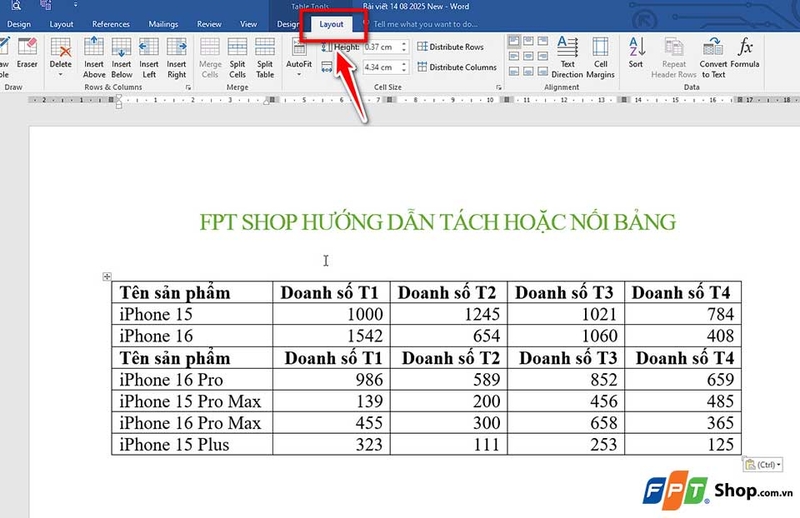Toggle Align Top Center cell alignment
The width and height of the screenshot is (800, 518).
[529, 41]
